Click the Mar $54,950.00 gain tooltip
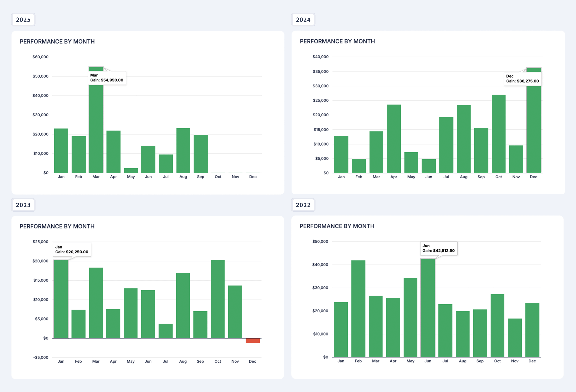576x392 pixels. pos(107,78)
